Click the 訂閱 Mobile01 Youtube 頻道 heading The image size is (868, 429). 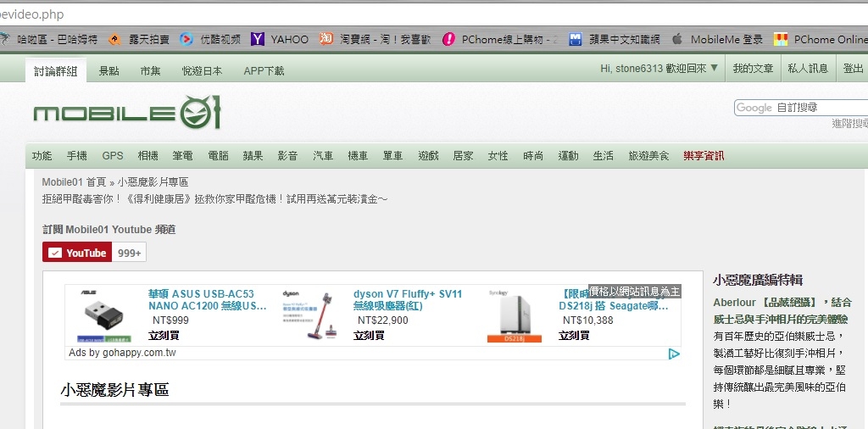(x=109, y=230)
